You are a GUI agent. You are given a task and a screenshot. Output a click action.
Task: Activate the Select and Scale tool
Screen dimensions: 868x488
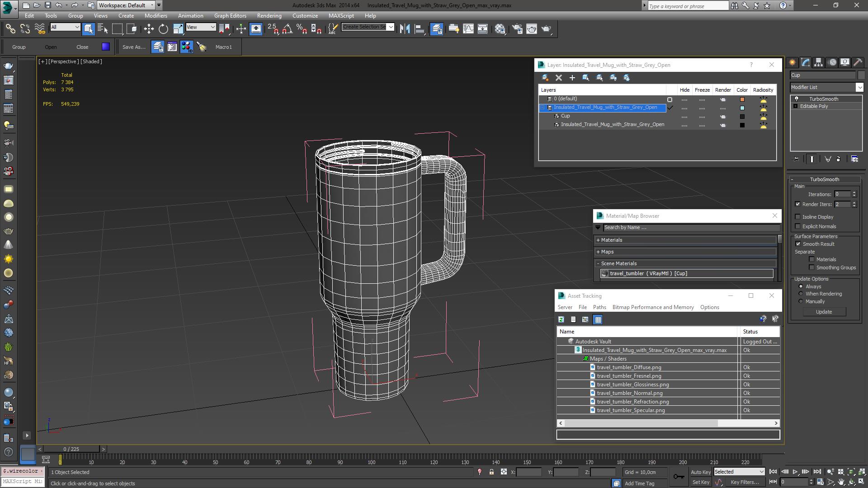tap(178, 29)
